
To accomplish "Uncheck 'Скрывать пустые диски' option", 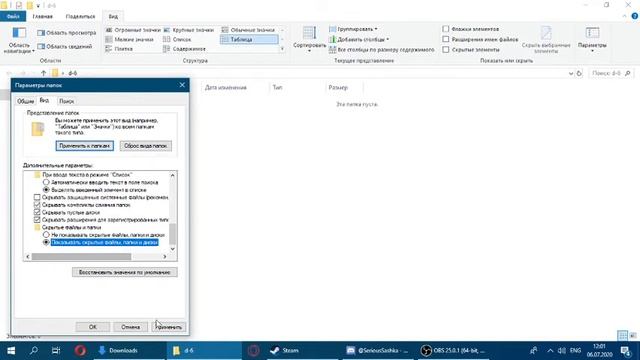I will [x=37, y=212].
